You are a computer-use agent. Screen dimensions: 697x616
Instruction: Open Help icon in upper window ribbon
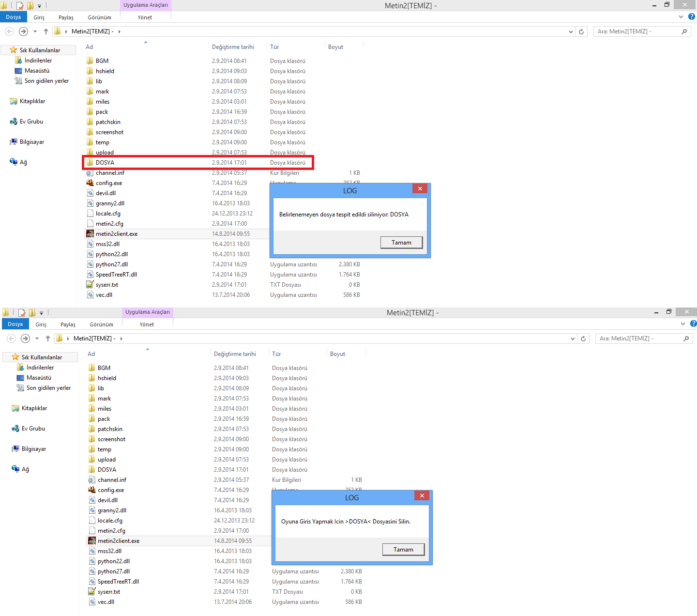coord(692,16)
